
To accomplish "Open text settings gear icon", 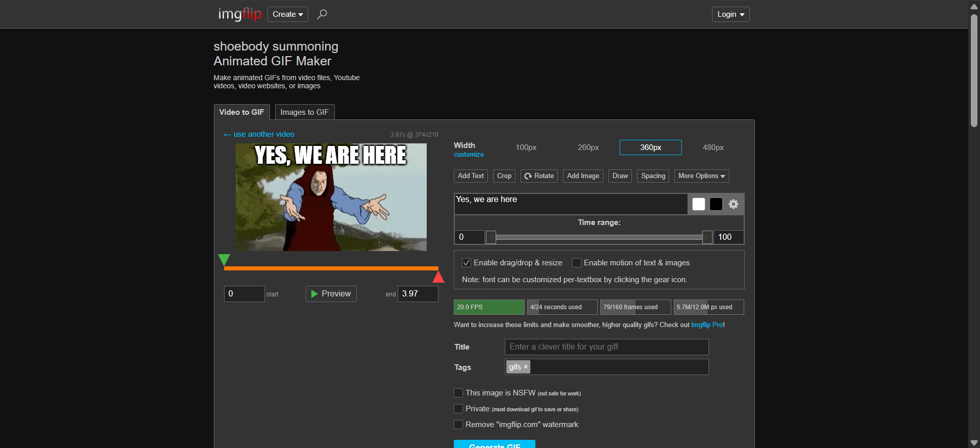I will pos(733,204).
